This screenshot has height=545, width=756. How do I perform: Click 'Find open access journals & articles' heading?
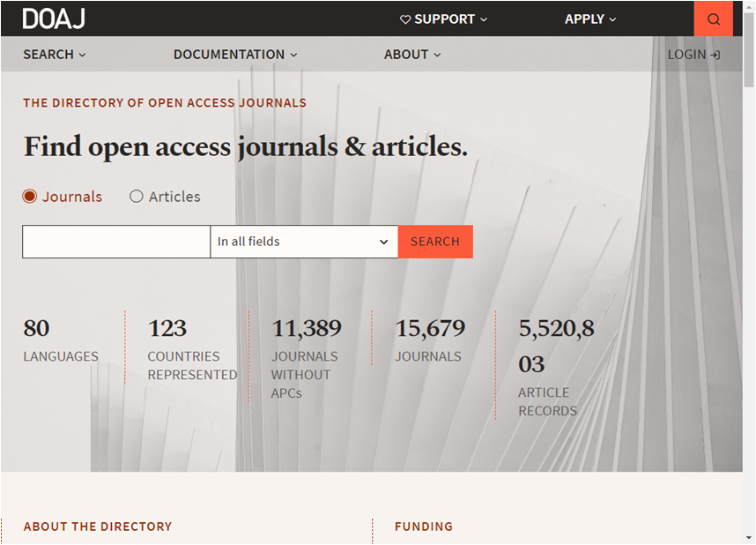tap(246, 146)
